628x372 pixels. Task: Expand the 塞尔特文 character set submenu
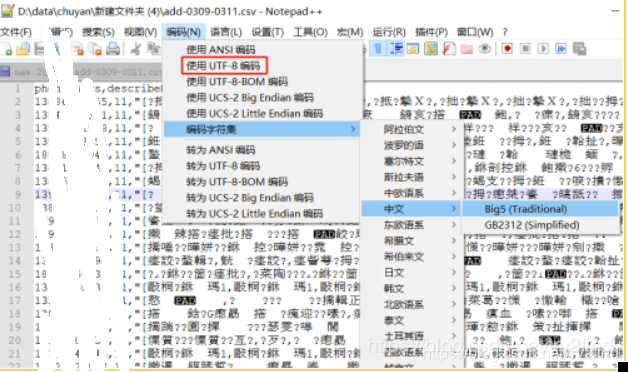pyautogui.click(x=411, y=161)
